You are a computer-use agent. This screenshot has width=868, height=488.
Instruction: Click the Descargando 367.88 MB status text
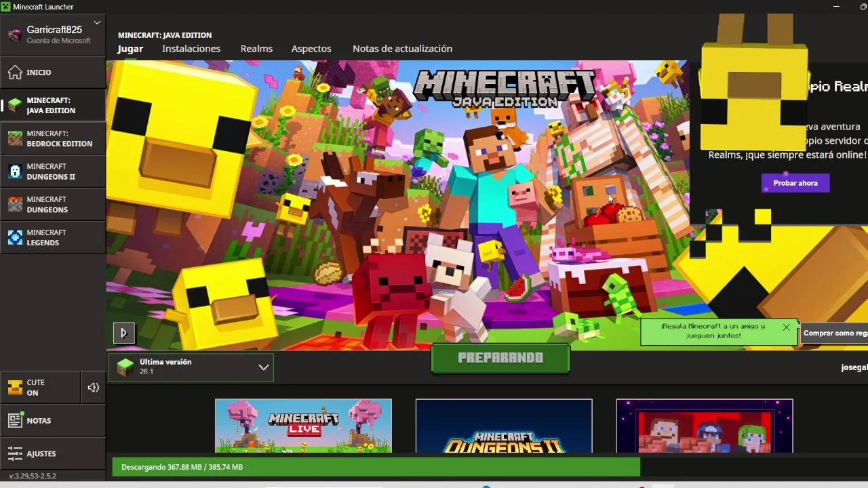click(182, 467)
